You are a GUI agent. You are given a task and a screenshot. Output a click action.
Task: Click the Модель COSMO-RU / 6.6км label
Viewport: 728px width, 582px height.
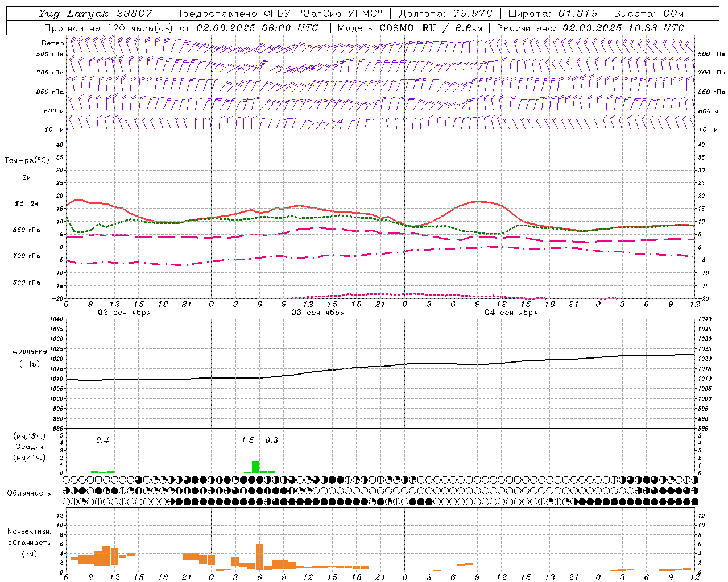coord(409,28)
